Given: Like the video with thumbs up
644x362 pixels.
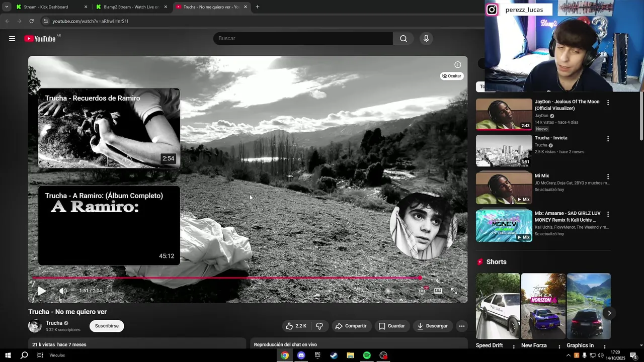Looking at the screenshot, I should tap(296, 326).
